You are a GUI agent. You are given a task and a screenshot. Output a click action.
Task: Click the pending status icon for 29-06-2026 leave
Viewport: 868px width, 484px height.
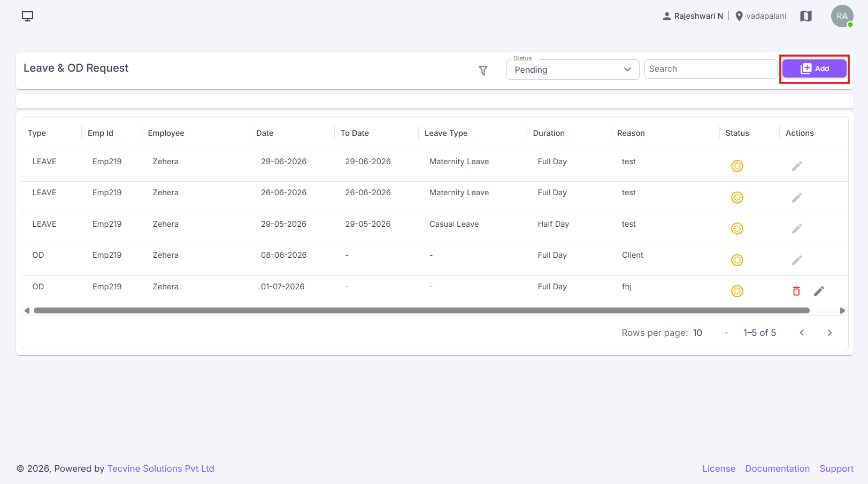click(x=737, y=166)
